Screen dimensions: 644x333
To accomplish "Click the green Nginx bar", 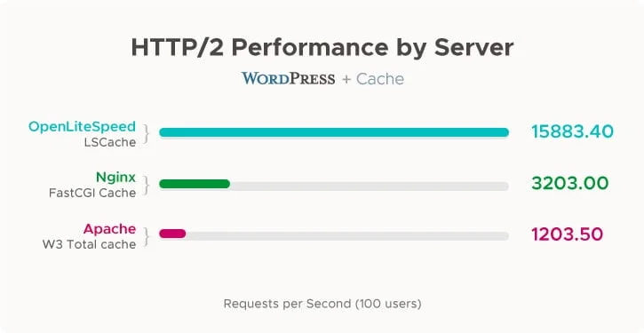I will 195,184.
